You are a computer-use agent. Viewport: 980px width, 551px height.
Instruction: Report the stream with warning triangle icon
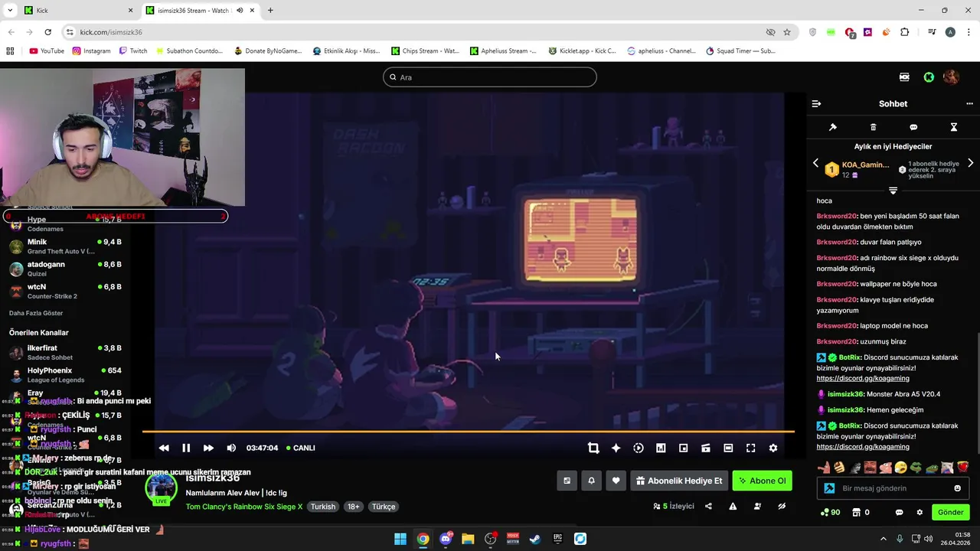(733, 506)
